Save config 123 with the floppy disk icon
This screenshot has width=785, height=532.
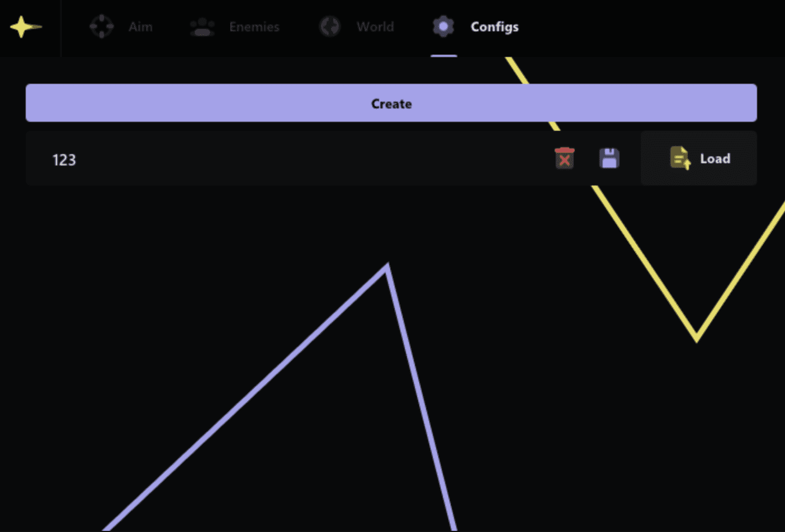(609, 158)
